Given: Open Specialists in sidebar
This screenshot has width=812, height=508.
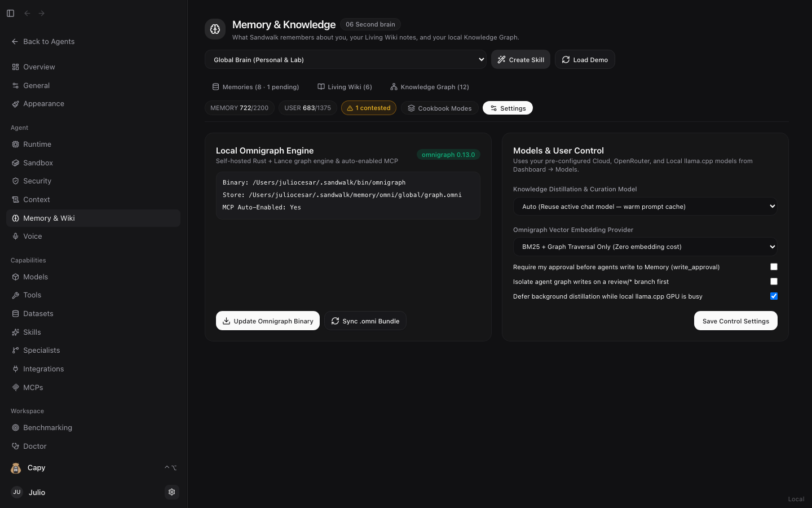Looking at the screenshot, I should tap(93, 351).
